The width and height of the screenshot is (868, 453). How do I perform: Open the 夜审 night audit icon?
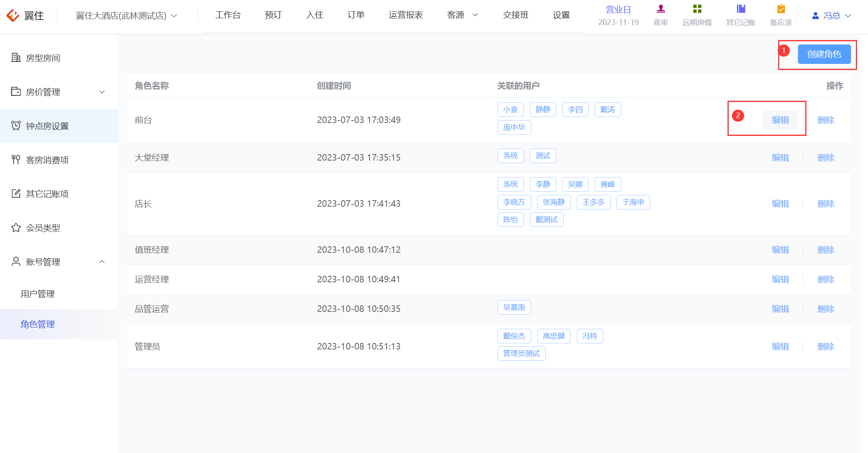(661, 9)
